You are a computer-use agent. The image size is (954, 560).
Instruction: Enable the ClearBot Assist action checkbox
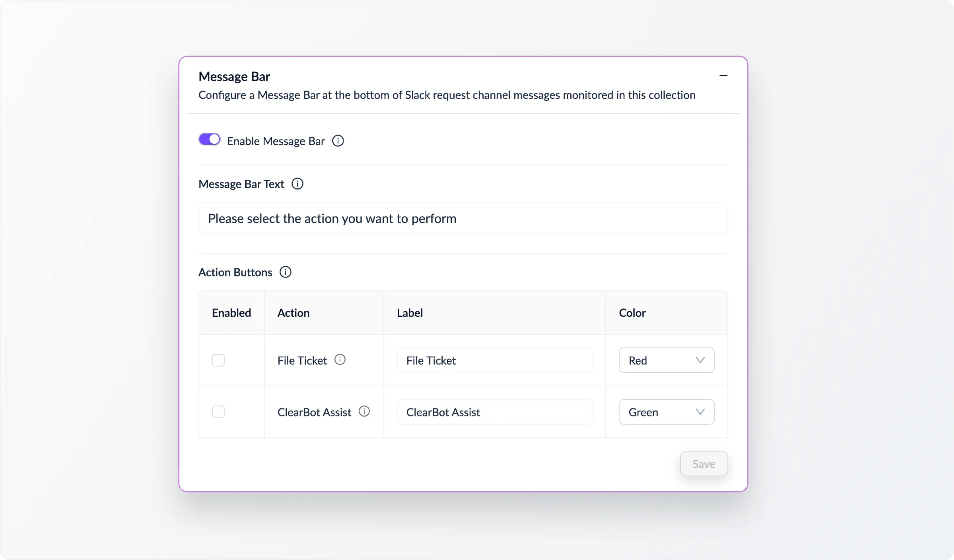[x=218, y=412]
